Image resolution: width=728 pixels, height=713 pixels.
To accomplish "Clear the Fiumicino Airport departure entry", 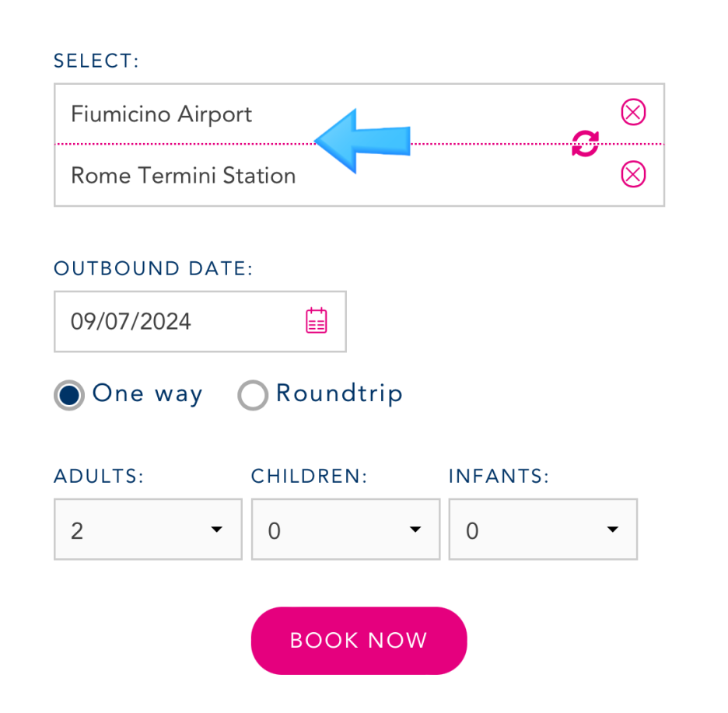I will (x=633, y=112).
